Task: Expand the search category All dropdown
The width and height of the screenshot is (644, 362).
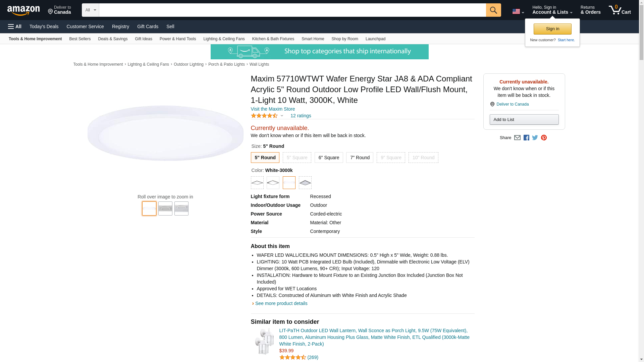Action: 90,10
